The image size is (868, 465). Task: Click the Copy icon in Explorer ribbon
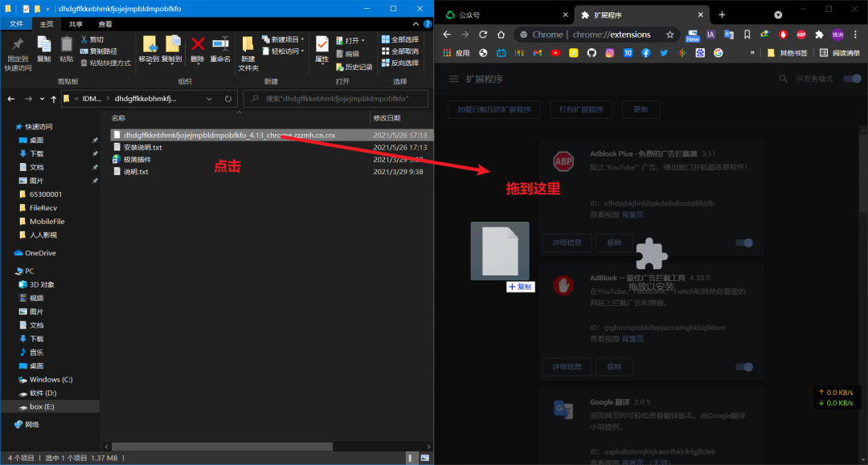click(43, 45)
